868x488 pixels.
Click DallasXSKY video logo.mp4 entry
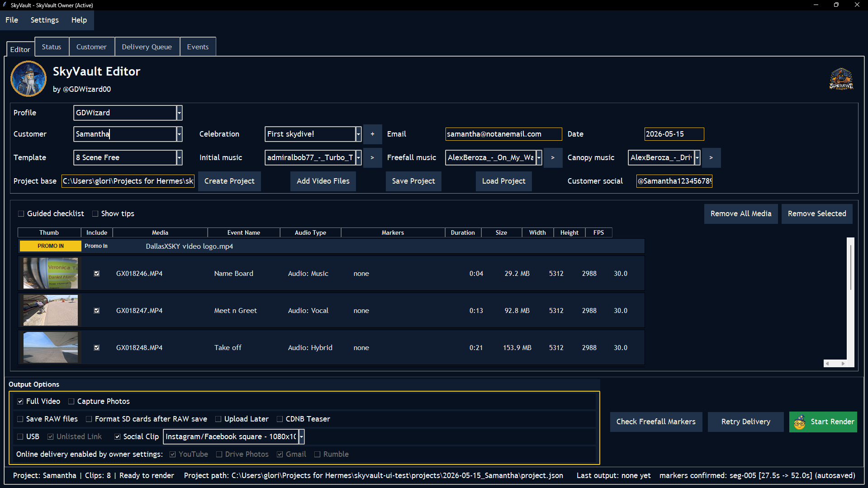coord(190,246)
